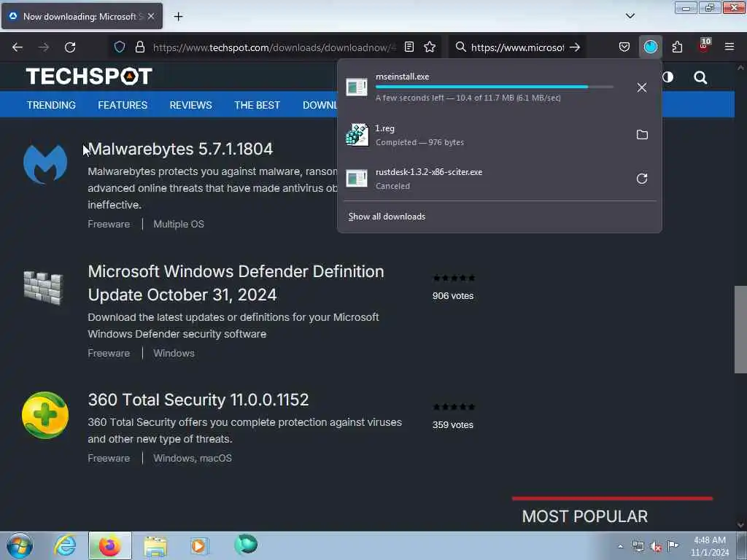
Task: Toggle the TechSpot dark mode contrast icon
Action: [x=668, y=77]
